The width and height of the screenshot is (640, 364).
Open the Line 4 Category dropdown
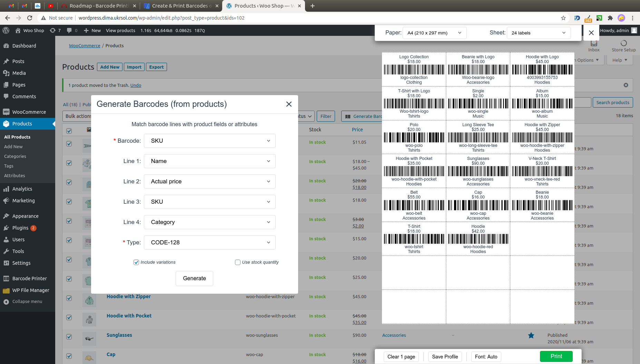[210, 222]
